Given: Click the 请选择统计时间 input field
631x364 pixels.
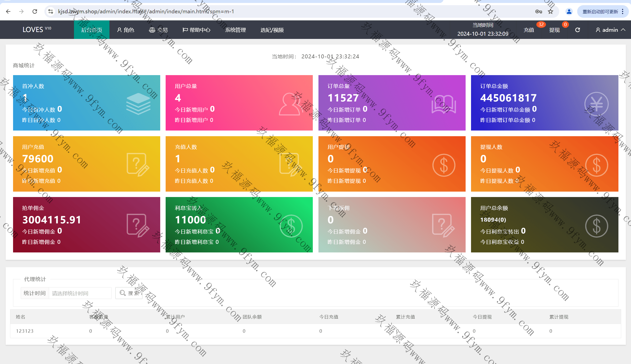Looking at the screenshot, I should 80,293.
